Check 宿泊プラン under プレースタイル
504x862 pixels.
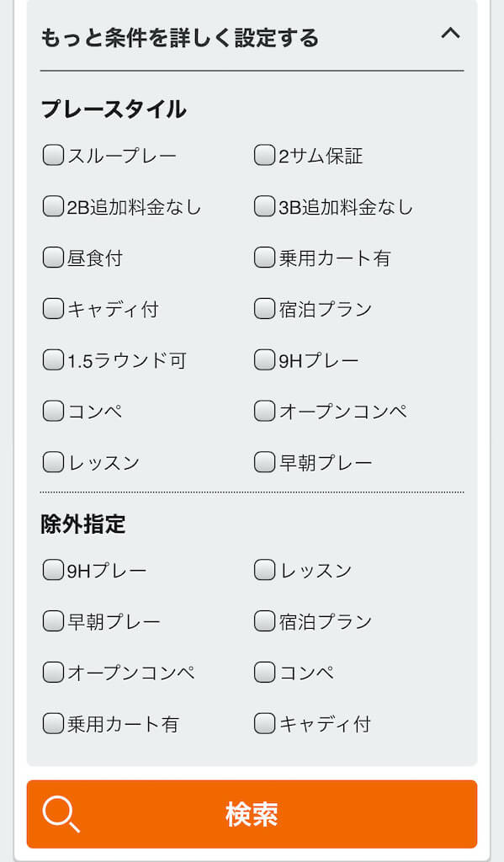[x=264, y=308]
